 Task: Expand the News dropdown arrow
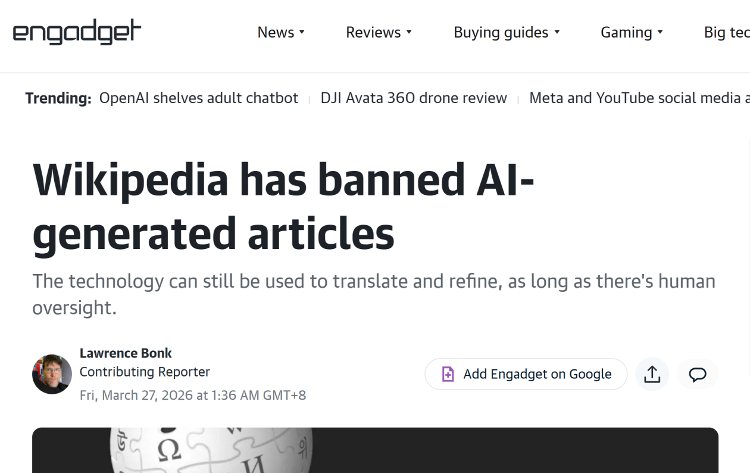(x=302, y=32)
